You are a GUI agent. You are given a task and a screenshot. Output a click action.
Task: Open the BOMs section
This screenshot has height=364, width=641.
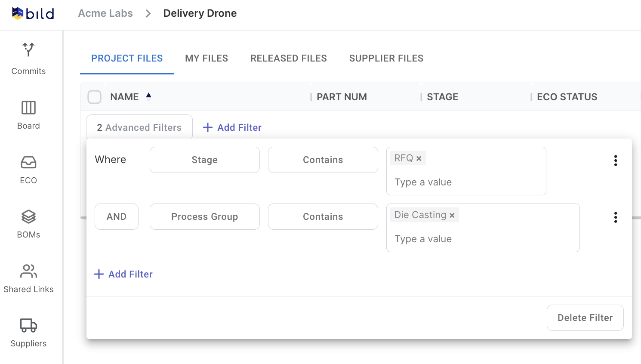pyautogui.click(x=28, y=222)
